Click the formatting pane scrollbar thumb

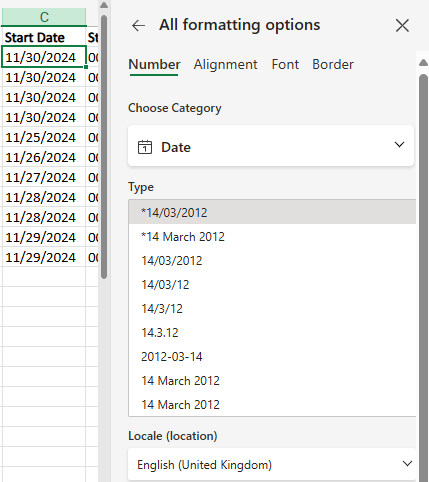(x=423, y=277)
